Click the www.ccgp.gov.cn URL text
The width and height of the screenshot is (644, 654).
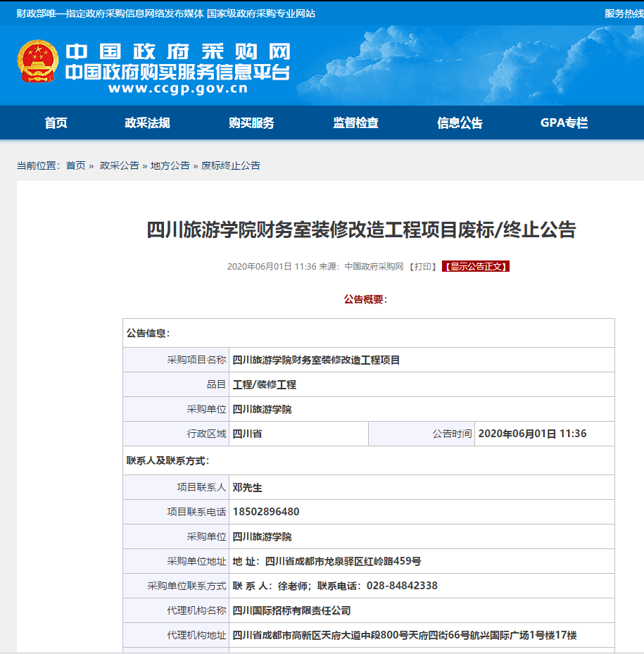(x=178, y=89)
